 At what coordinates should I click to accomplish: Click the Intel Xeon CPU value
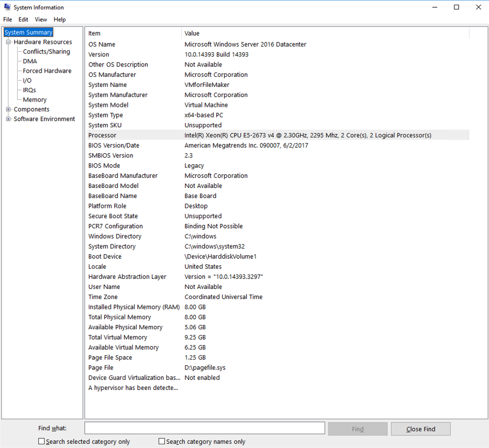[x=308, y=136]
